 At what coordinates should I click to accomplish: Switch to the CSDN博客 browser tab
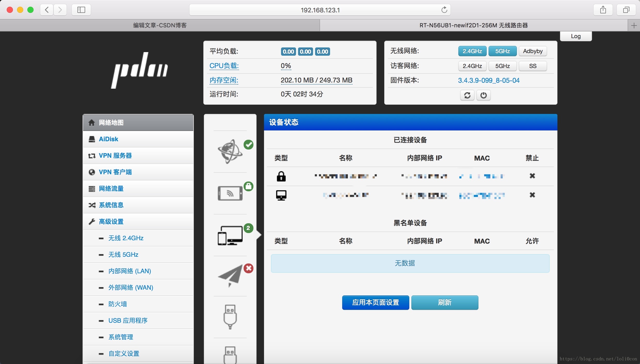click(160, 25)
